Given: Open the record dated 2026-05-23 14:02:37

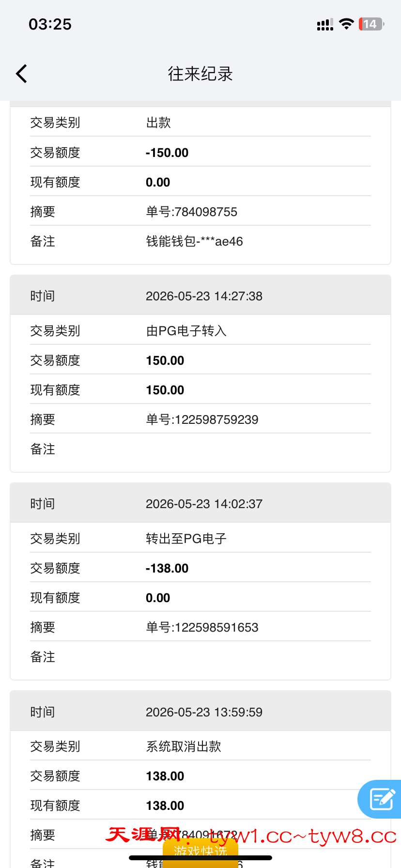Looking at the screenshot, I should 200,503.
